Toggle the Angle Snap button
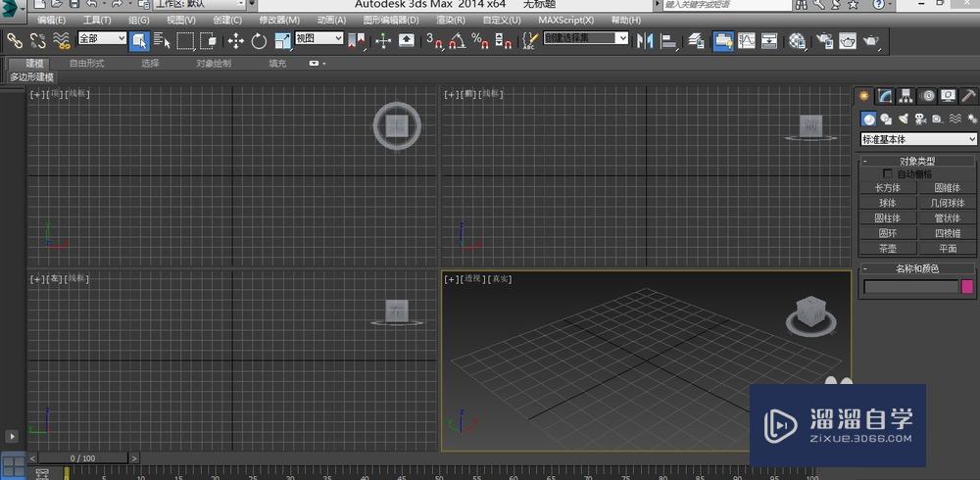Screen dimensions: 980x480 (x=458, y=41)
